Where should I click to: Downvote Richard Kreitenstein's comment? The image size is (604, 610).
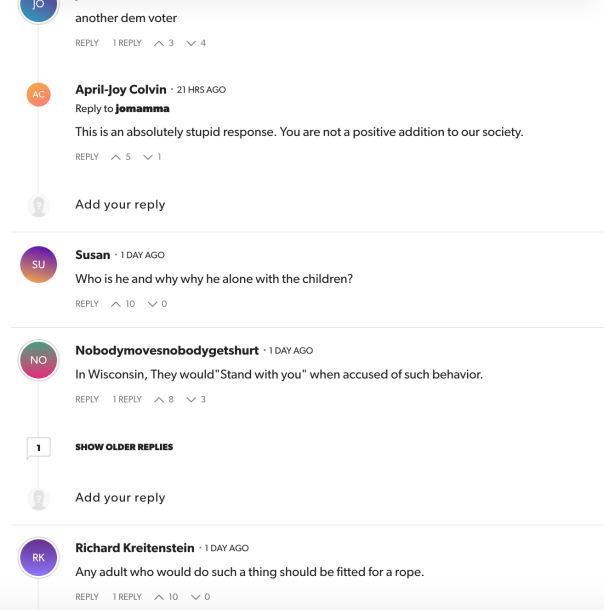[195, 597]
